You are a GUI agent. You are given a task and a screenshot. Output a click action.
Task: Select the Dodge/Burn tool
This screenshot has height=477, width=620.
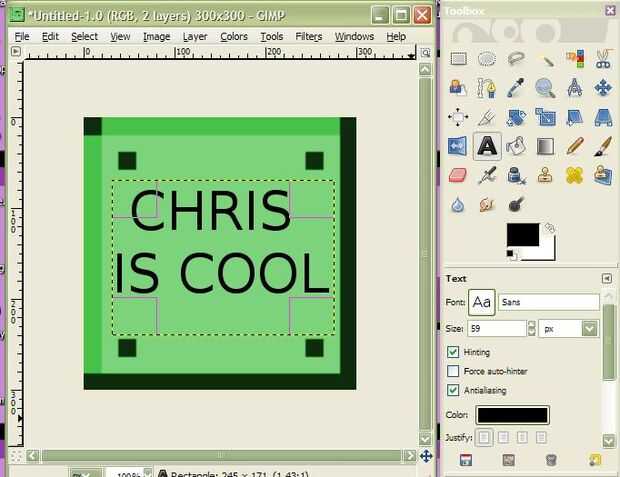(516, 205)
